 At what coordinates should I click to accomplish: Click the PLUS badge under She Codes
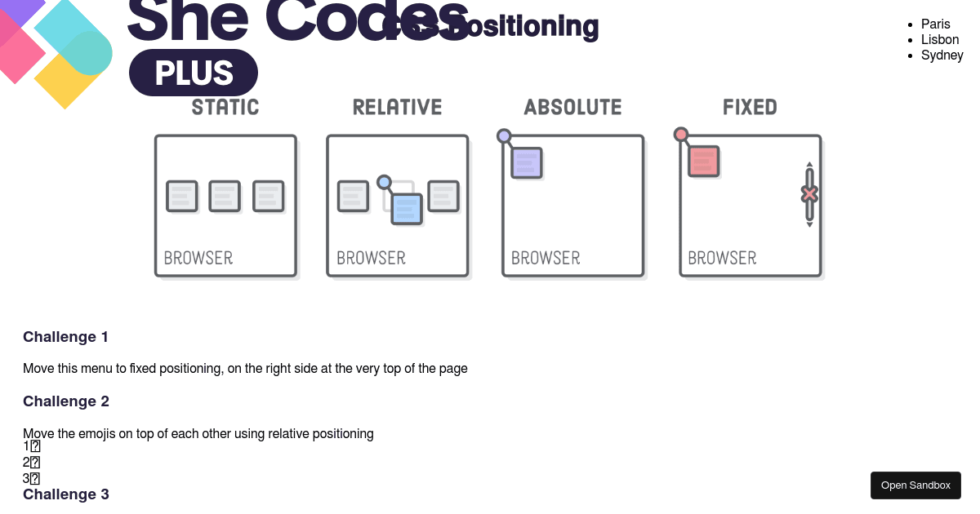[193, 72]
